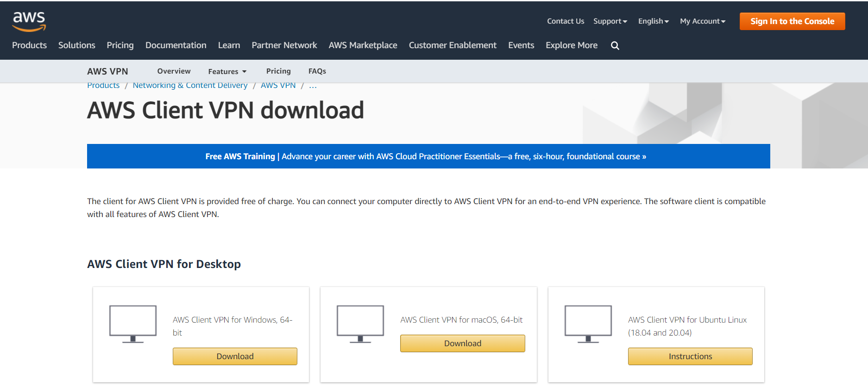Open the Solutions menu
This screenshot has width=868, height=386.
[77, 45]
